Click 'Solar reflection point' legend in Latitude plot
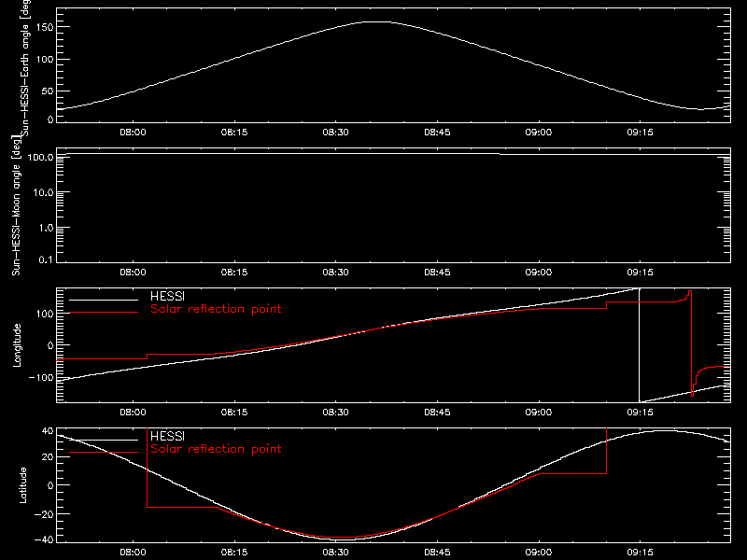Image resolution: width=747 pixels, height=560 pixels. [216, 449]
